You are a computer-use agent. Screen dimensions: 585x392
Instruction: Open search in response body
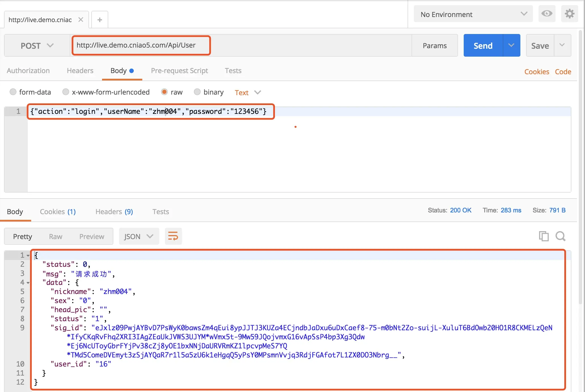(x=560, y=236)
